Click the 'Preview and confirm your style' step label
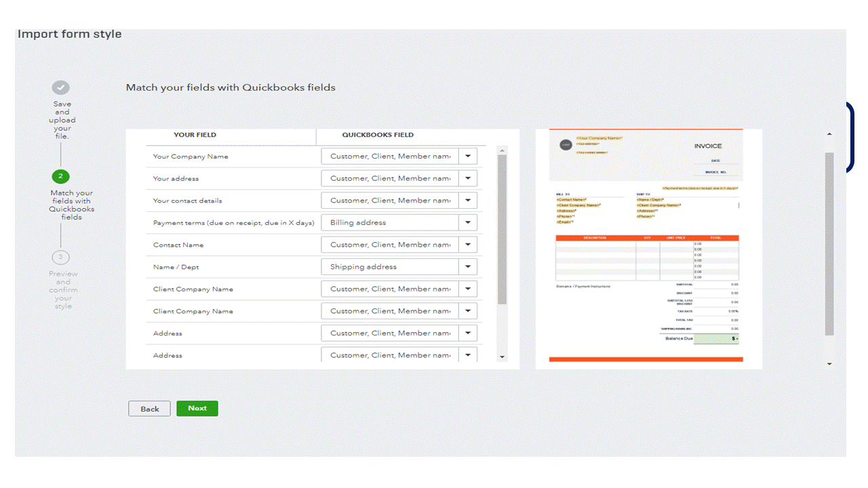 pos(63,290)
